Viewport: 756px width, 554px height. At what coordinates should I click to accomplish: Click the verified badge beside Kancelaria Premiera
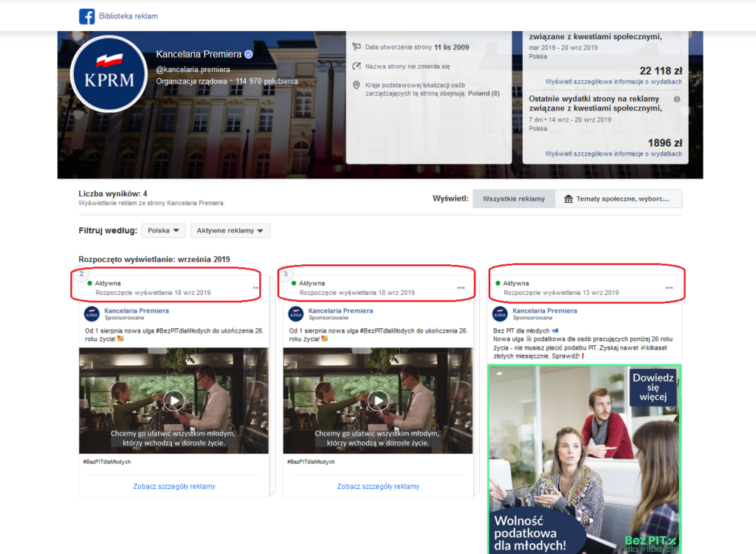249,55
